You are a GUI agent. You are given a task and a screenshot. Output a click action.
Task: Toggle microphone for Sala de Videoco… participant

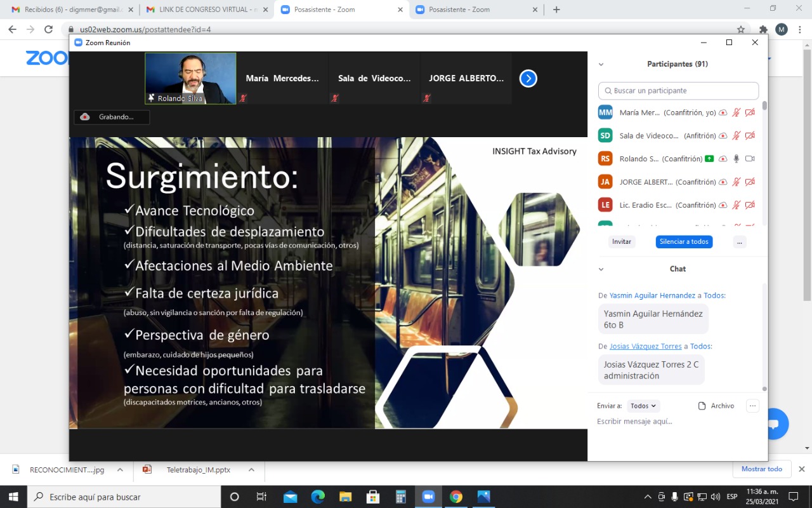point(737,136)
